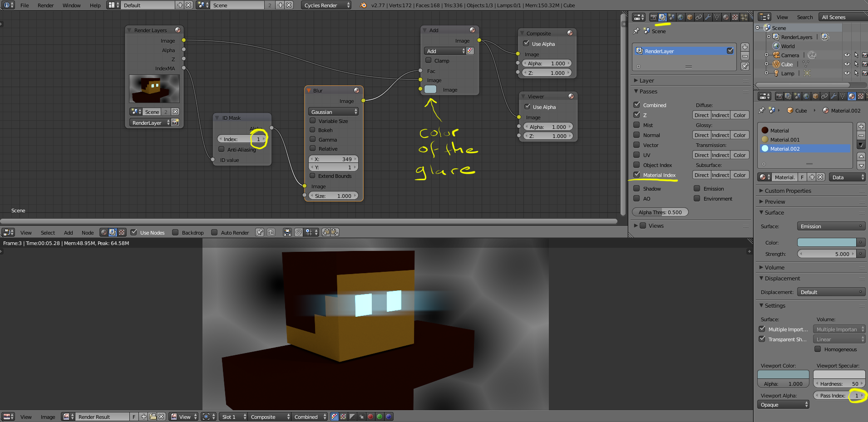The width and height of the screenshot is (868, 422).
Task: Open the Render menu in top bar
Action: [45, 5]
